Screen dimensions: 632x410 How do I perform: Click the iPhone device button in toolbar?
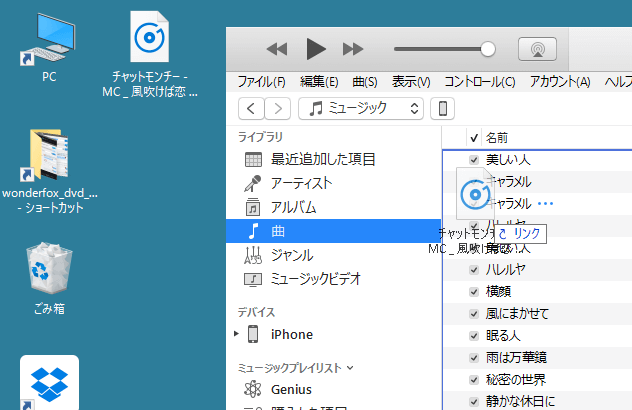pyautogui.click(x=443, y=108)
